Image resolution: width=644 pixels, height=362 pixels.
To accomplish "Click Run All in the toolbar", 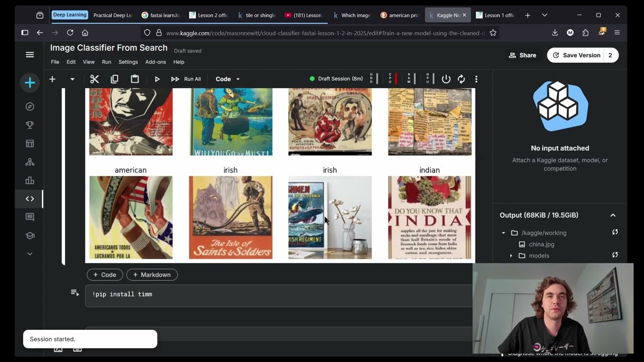I will click(x=186, y=79).
